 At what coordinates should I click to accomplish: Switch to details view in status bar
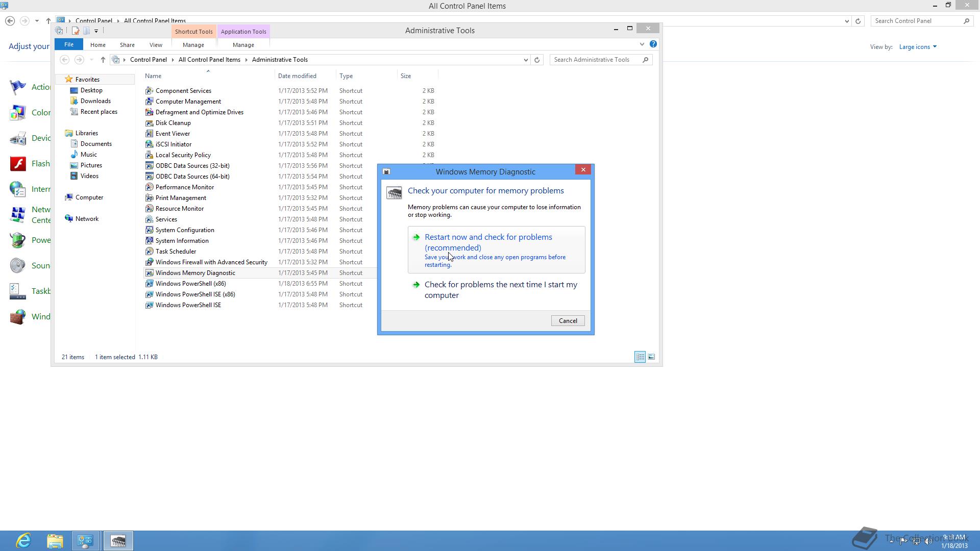click(x=640, y=357)
